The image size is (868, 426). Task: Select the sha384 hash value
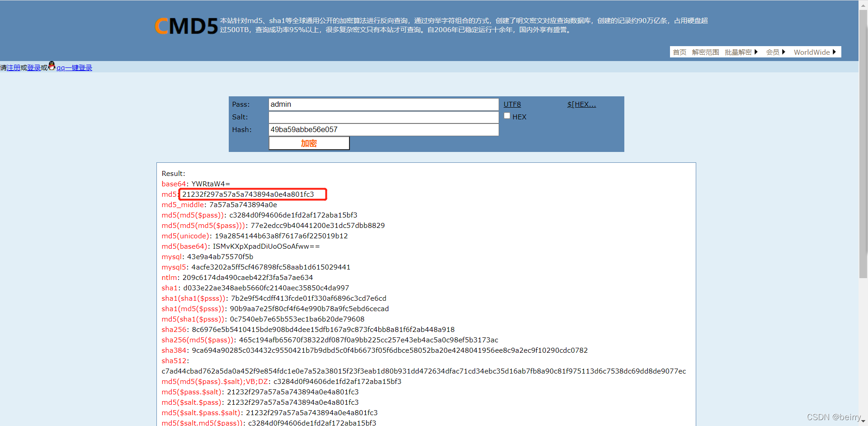coord(390,350)
